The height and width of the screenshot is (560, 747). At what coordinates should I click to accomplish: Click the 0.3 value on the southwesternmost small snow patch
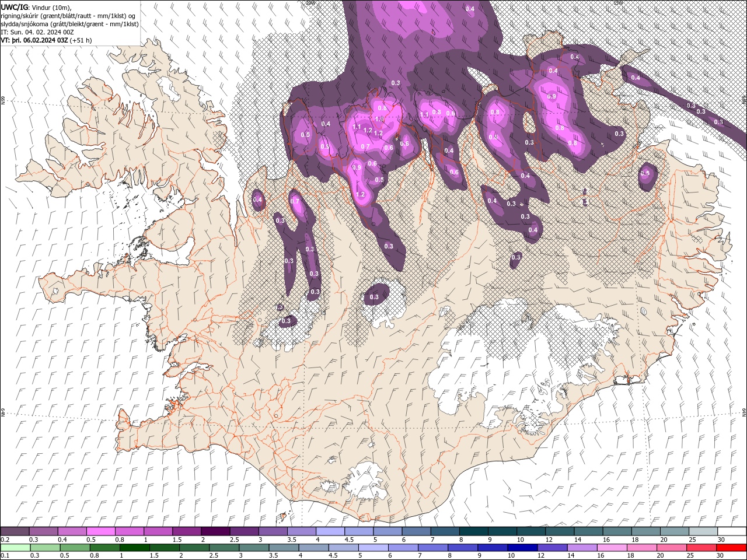click(286, 321)
